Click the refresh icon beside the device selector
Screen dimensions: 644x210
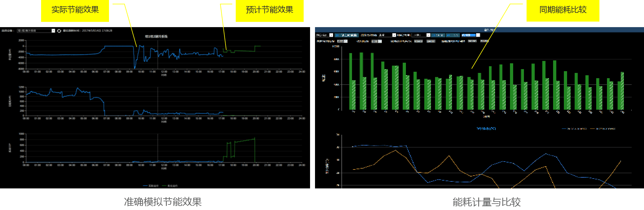click(x=59, y=31)
